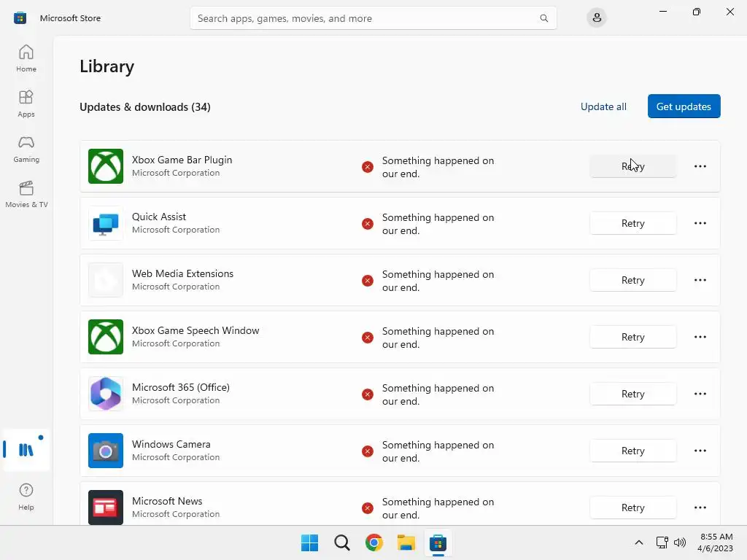Click the Get updates button
Screen dimensions: 747x560
tap(684, 106)
